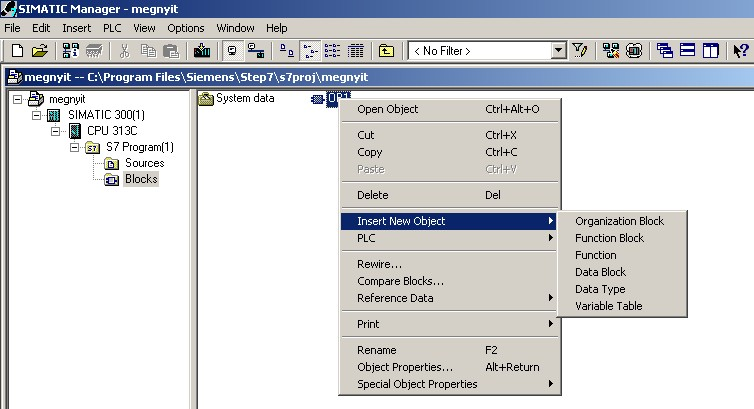
Task: Click the Simulation On/Off toolbar icon
Action: [x=634, y=50]
